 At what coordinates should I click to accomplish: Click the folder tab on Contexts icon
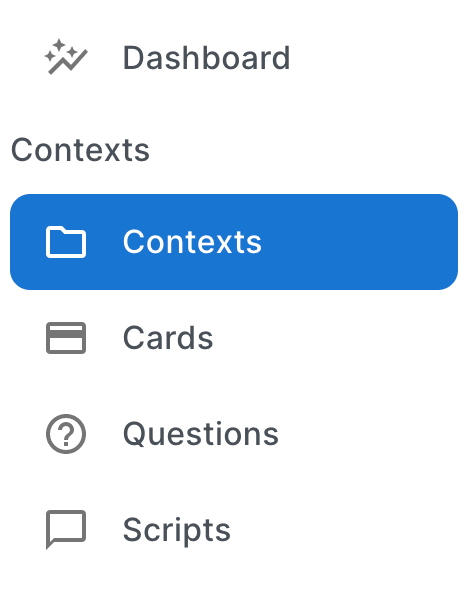click(56, 229)
